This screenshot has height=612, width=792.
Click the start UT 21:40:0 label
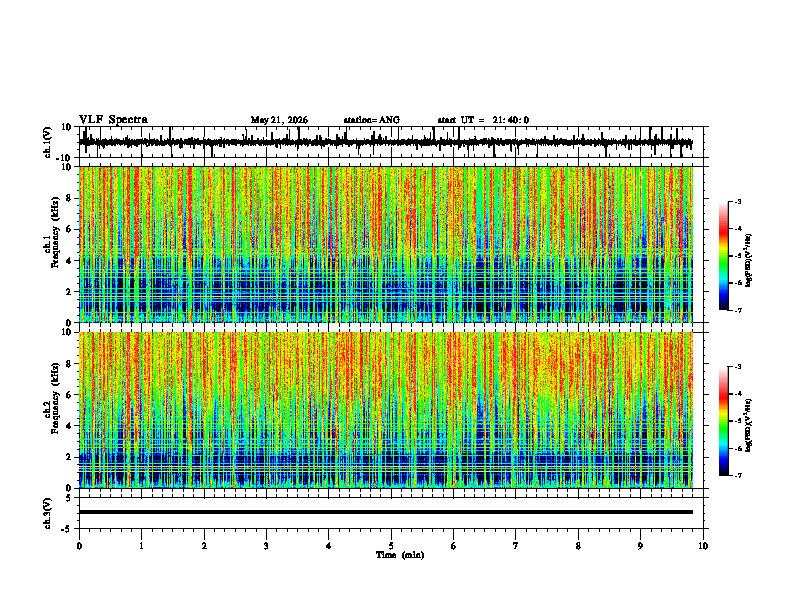483,120
